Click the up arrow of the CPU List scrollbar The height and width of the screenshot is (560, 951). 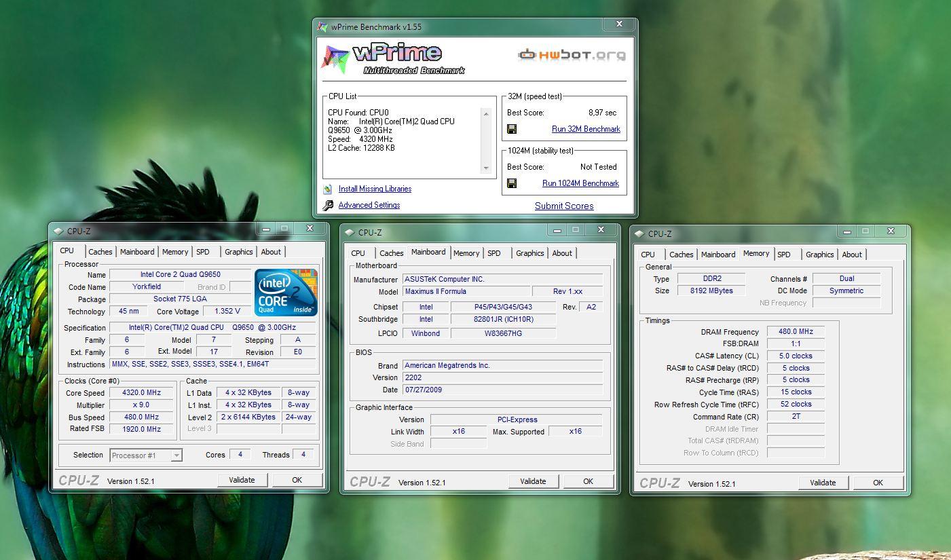coord(486,114)
